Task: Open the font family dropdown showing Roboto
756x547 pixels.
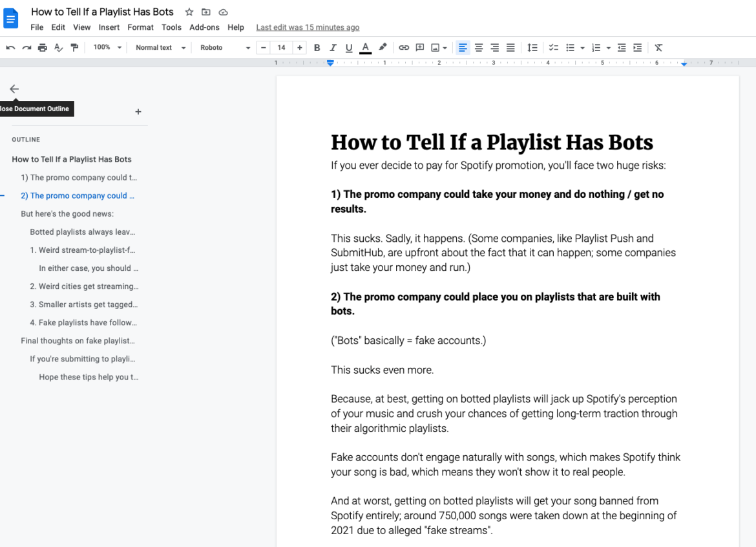Action: (x=223, y=47)
